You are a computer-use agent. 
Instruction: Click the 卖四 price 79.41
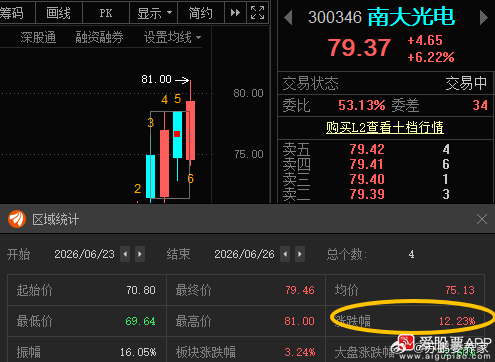click(x=367, y=164)
